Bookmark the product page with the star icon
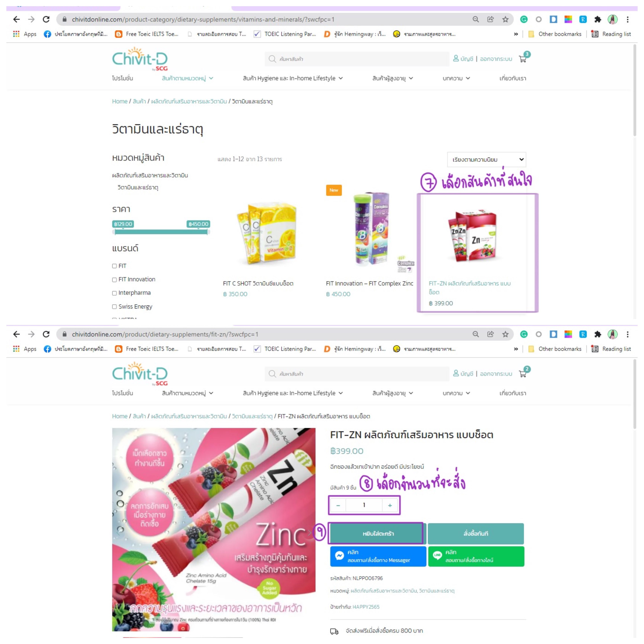The width and height of the screenshot is (644, 644). tap(505, 334)
